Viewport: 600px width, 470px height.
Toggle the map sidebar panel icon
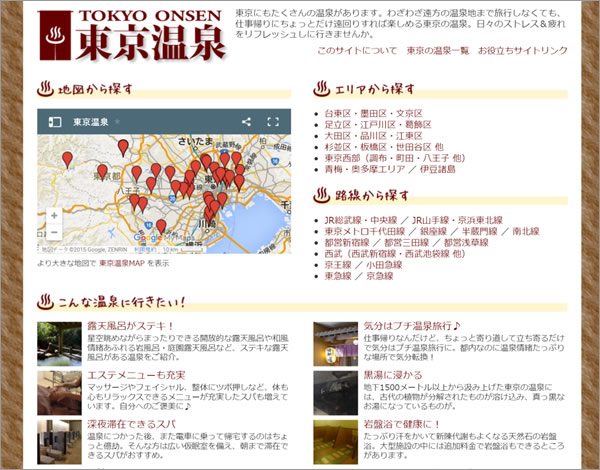56,122
